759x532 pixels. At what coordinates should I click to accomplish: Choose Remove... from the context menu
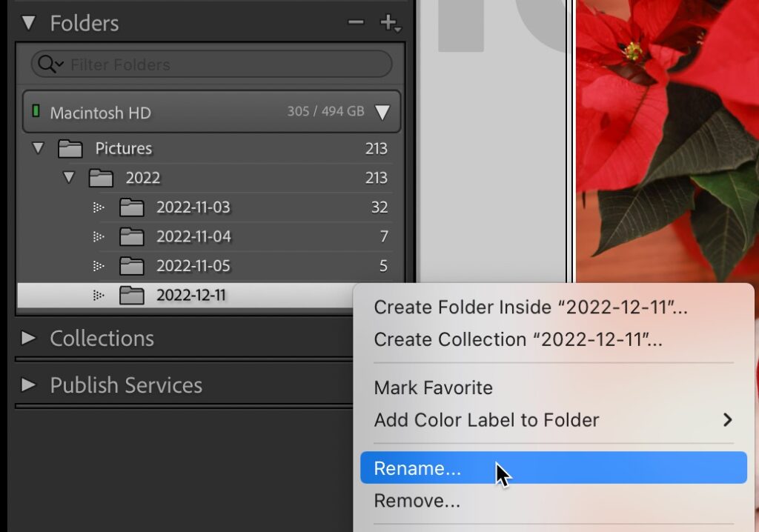(417, 501)
